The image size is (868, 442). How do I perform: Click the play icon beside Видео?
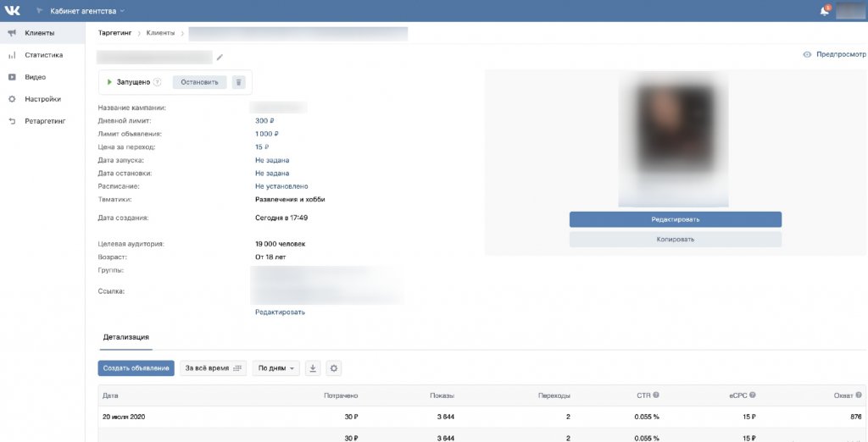pyautogui.click(x=12, y=77)
